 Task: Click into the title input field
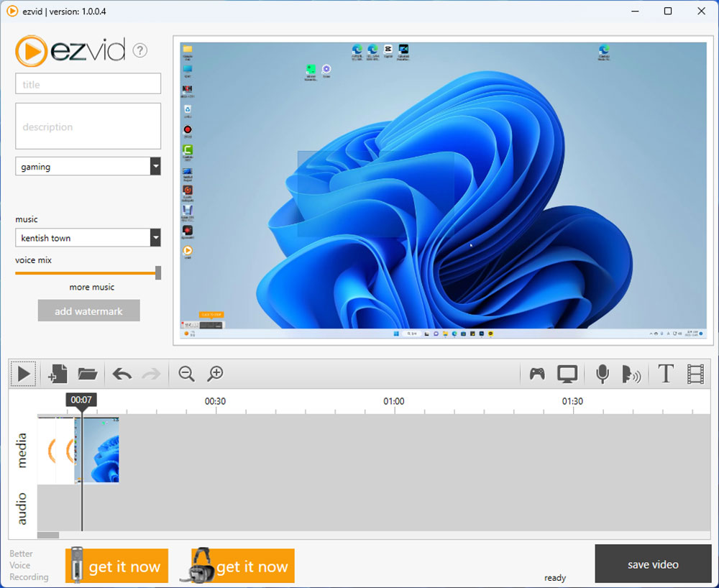[88, 84]
